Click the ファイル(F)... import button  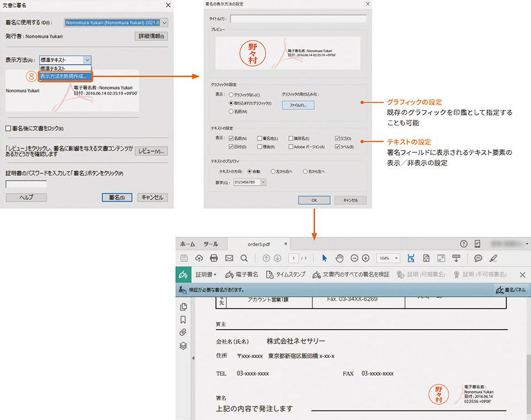click(x=298, y=105)
